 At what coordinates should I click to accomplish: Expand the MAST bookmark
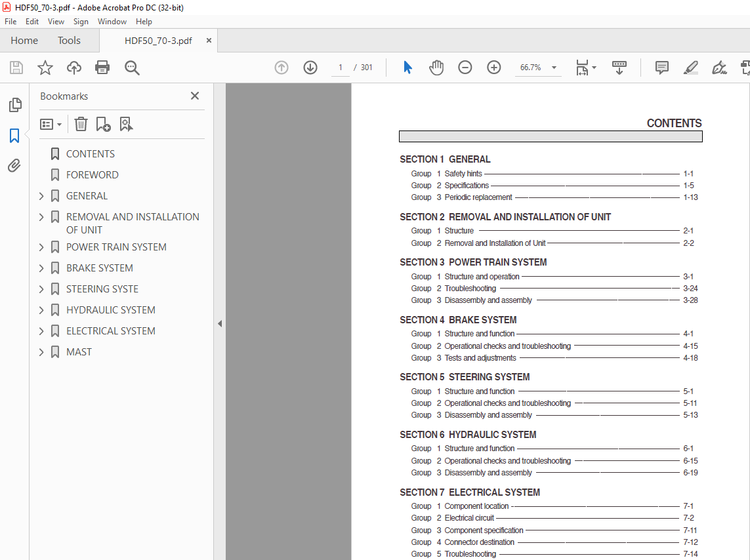[41, 352]
